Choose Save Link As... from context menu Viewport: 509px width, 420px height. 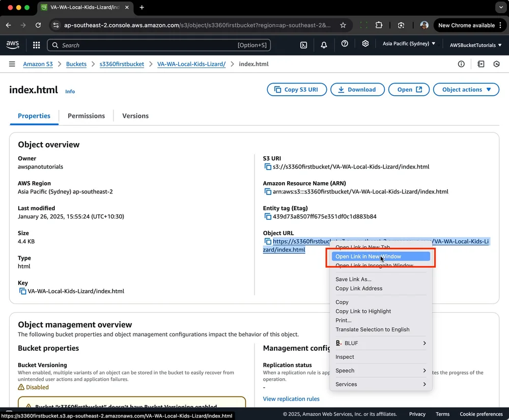[381, 279]
